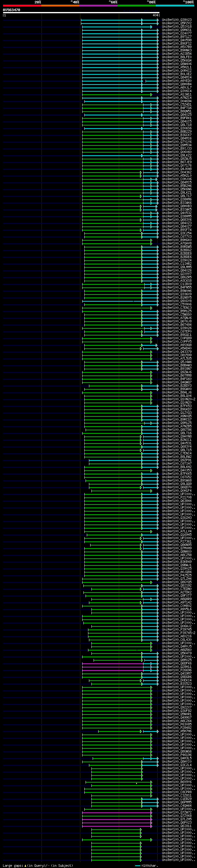
Task: Select the UniRef100_Q16945 label
Action: 177,535
